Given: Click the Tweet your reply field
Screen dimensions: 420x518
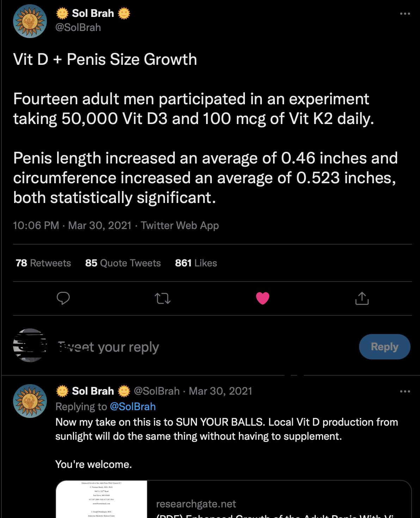Looking at the screenshot, I should coord(176,347).
